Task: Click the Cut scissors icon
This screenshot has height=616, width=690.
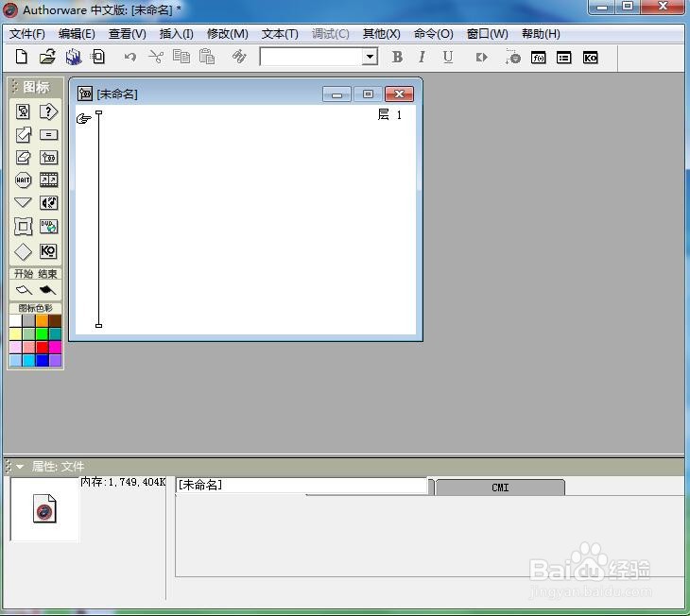Action: pyautogui.click(x=156, y=57)
